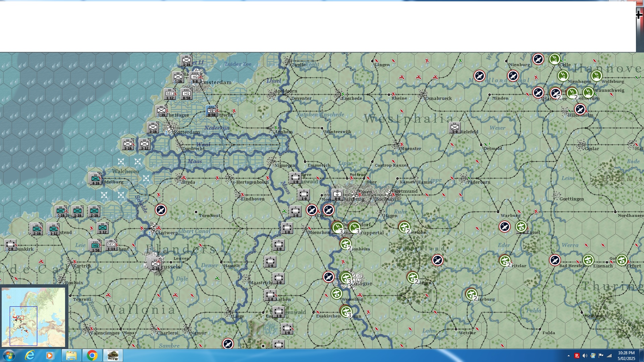Click the airbase icon northeast of Antwerp
Viewport: 644px width, 362px height.
(x=161, y=210)
